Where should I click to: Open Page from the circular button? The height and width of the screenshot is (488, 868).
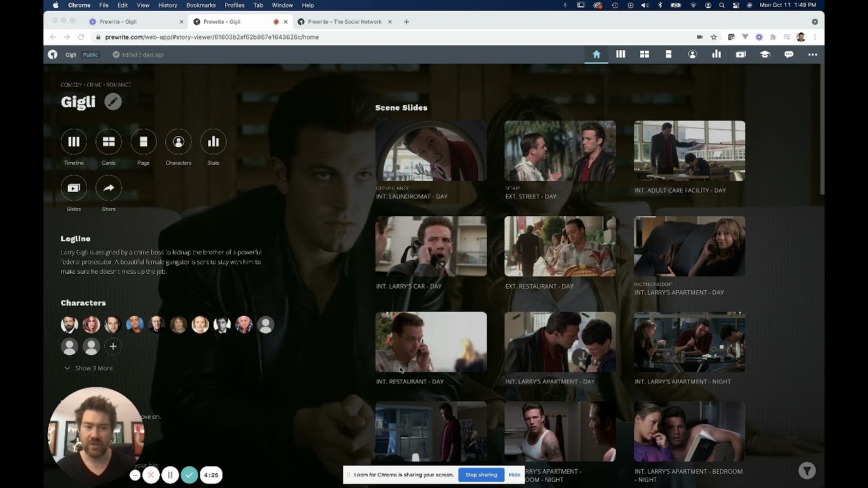pos(144,142)
